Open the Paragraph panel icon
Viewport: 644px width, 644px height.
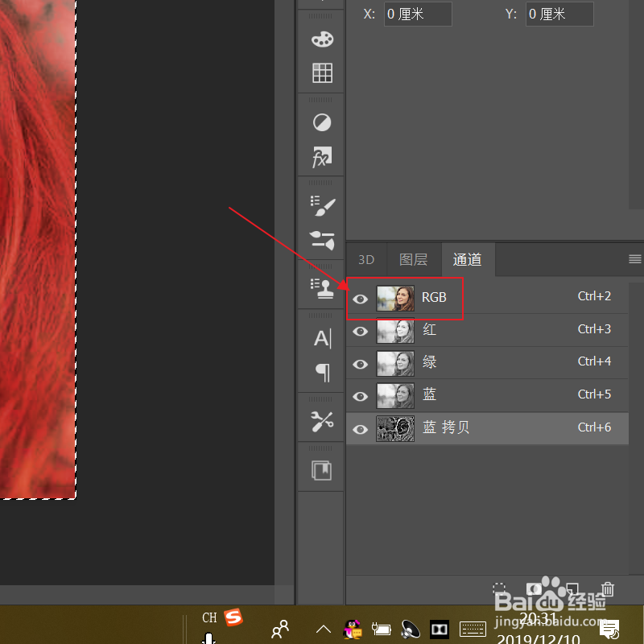[x=323, y=372]
